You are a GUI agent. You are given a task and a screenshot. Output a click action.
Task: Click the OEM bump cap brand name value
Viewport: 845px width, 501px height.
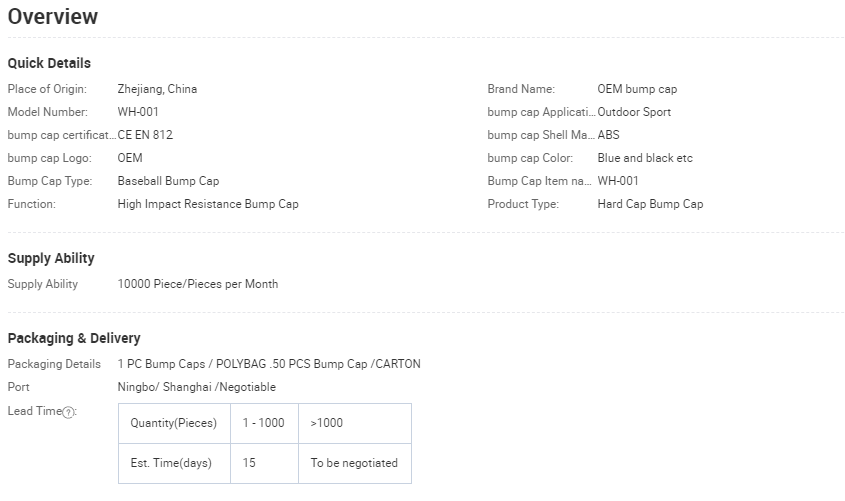637,89
